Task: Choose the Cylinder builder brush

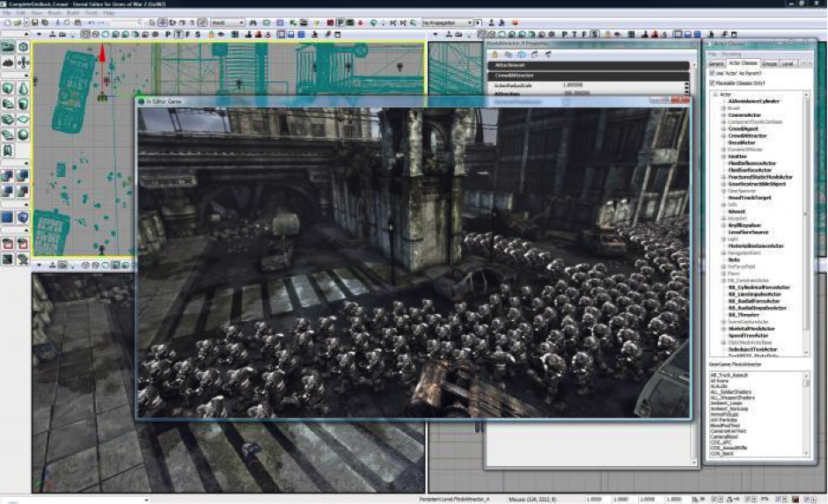Action: click(23, 104)
